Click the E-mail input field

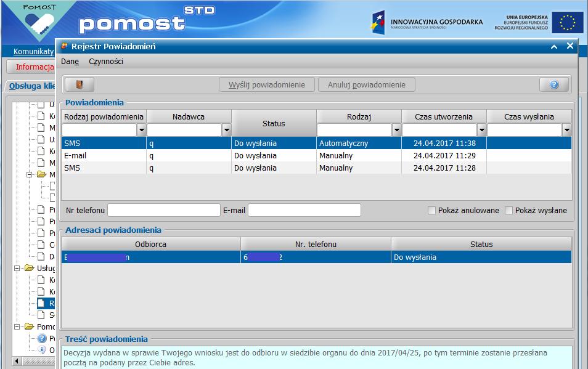coord(304,210)
